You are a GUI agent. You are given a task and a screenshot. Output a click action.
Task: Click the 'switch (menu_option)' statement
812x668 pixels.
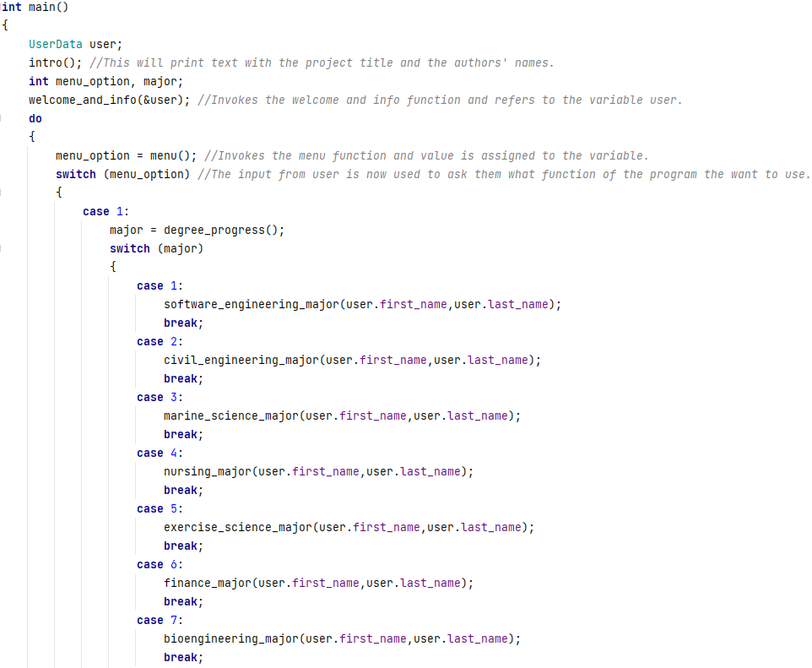[x=122, y=175]
